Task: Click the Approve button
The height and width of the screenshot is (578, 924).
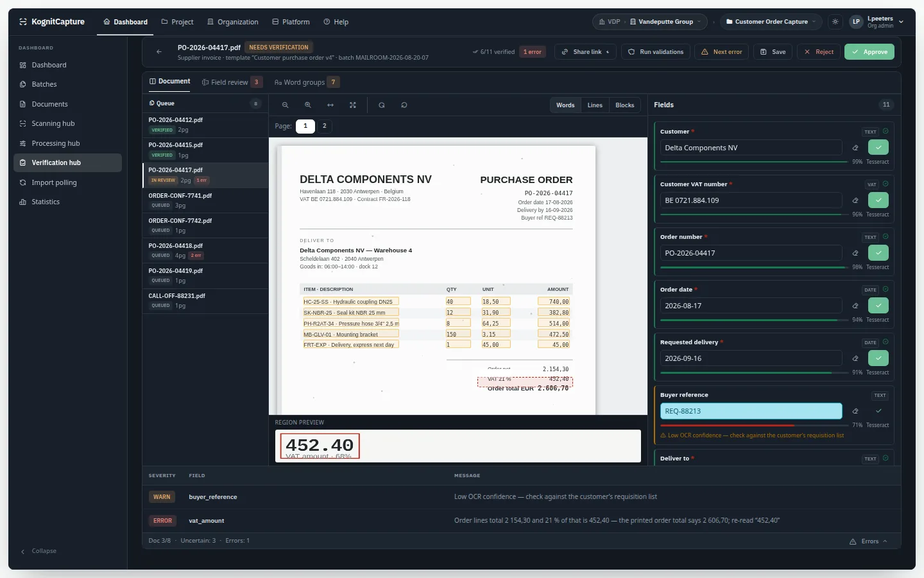Action: [869, 52]
